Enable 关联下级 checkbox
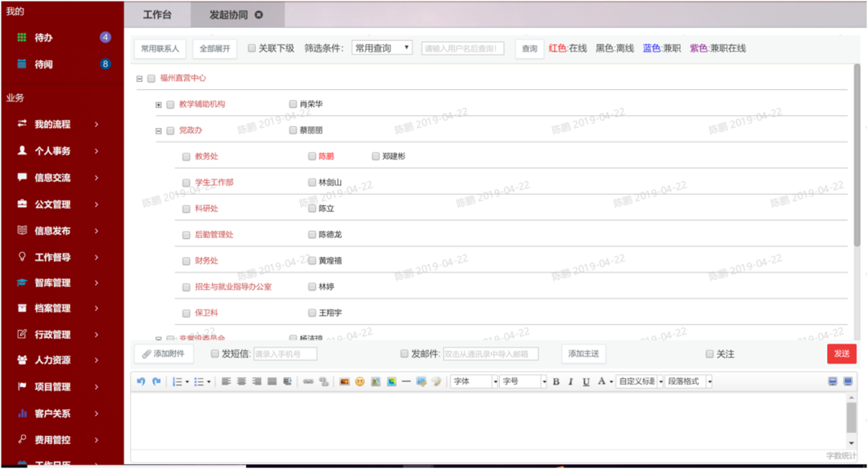Screen dimensions: 868x469 252,48
